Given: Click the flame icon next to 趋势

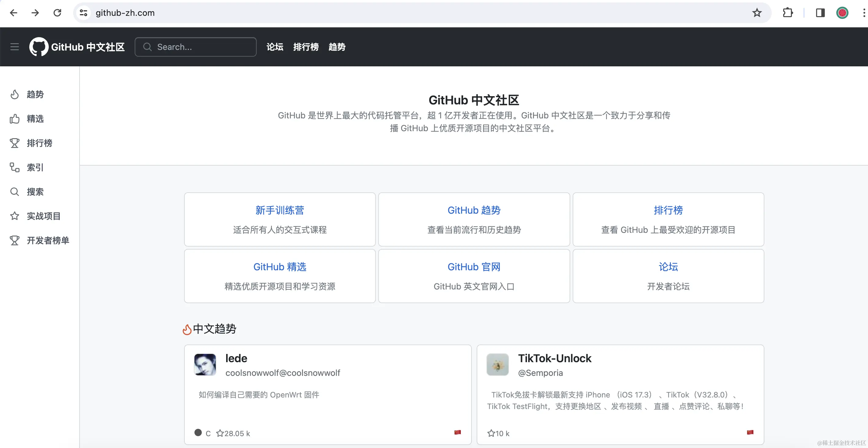Looking at the screenshot, I should [x=15, y=95].
